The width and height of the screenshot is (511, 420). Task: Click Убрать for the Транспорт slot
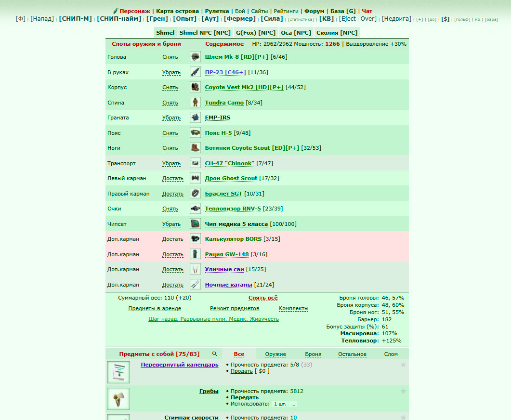[171, 163]
